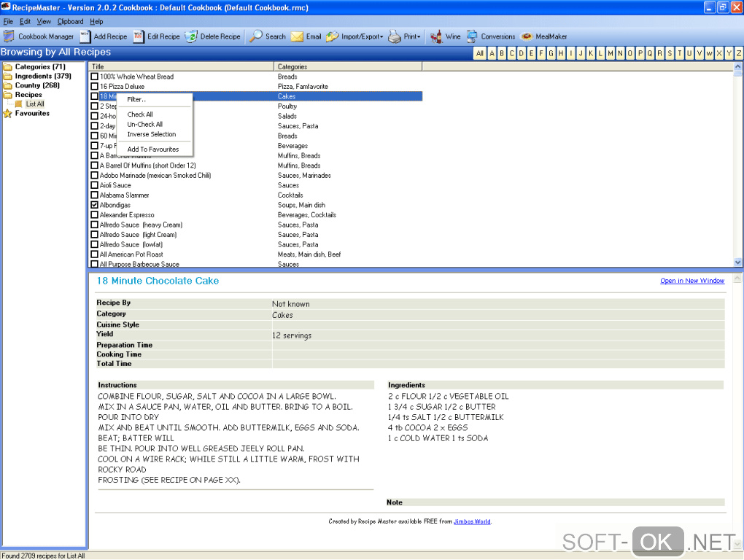
Task: Open the Help menu
Action: click(x=96, y=21)
